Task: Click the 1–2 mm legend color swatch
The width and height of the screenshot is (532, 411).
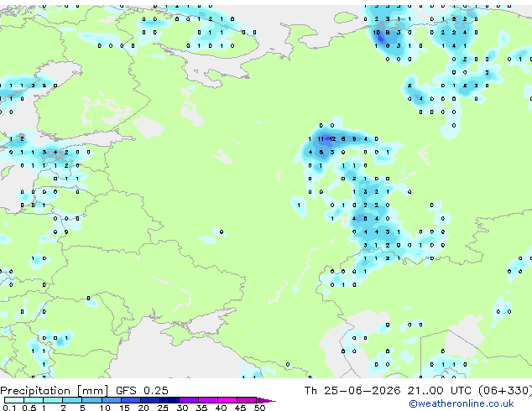Action: pos(53,400)
